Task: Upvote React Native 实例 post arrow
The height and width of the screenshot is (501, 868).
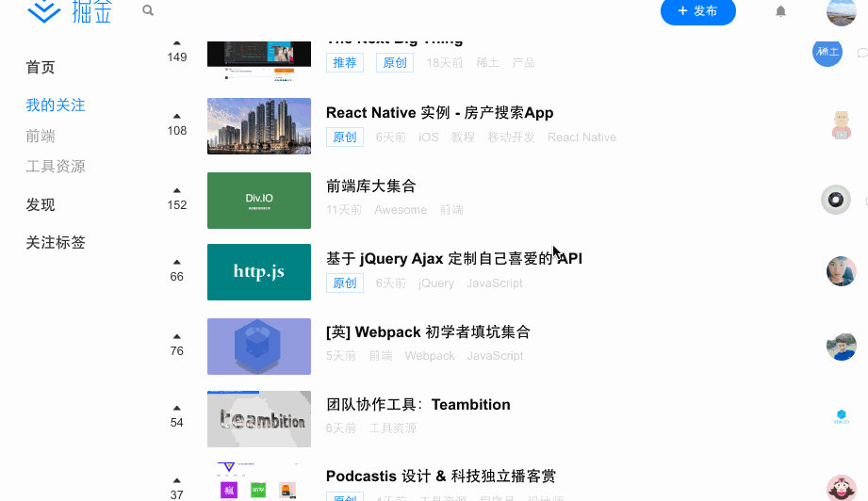Action: pos(176,116)
